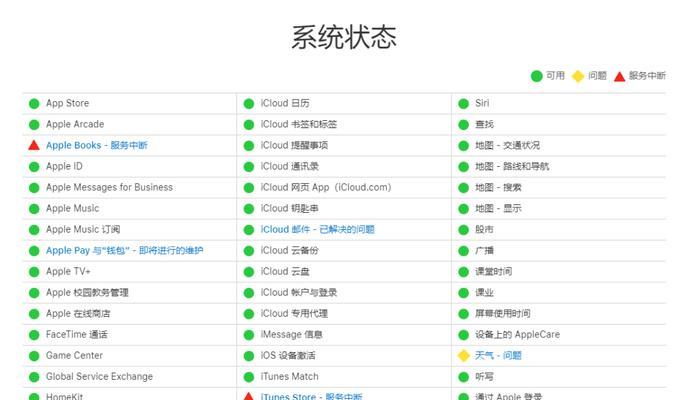Select the iCloud 帐户与登录 row text
Viewport: 679px width, 400px height.
click(x=298, y=293)
